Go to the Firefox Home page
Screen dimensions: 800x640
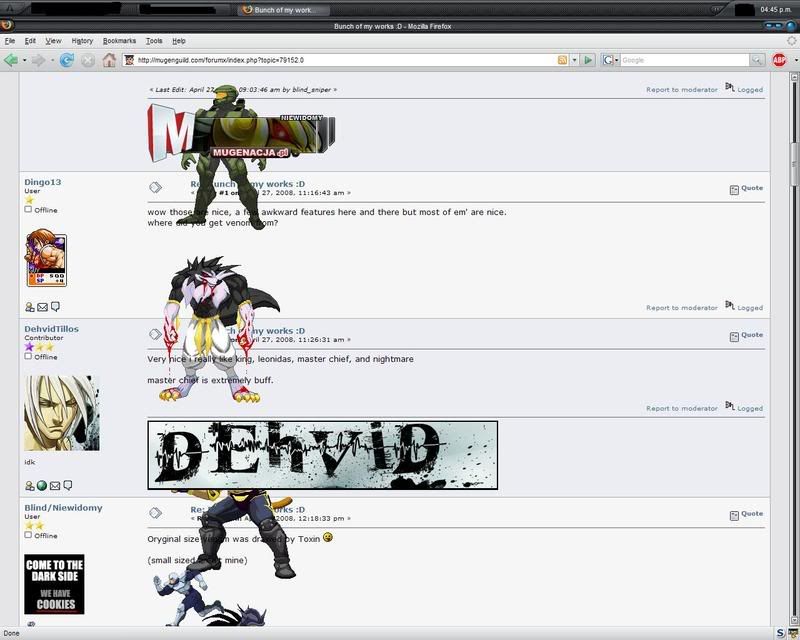point(109,60)
